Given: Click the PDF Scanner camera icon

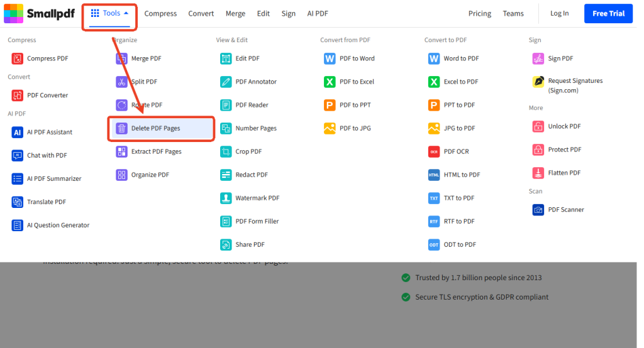Looking at the screenshot, I should tap(538, 210).
